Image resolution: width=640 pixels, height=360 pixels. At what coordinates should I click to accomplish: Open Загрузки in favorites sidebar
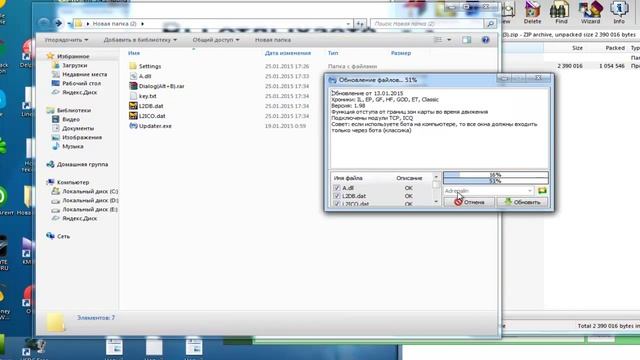[75, 65]
